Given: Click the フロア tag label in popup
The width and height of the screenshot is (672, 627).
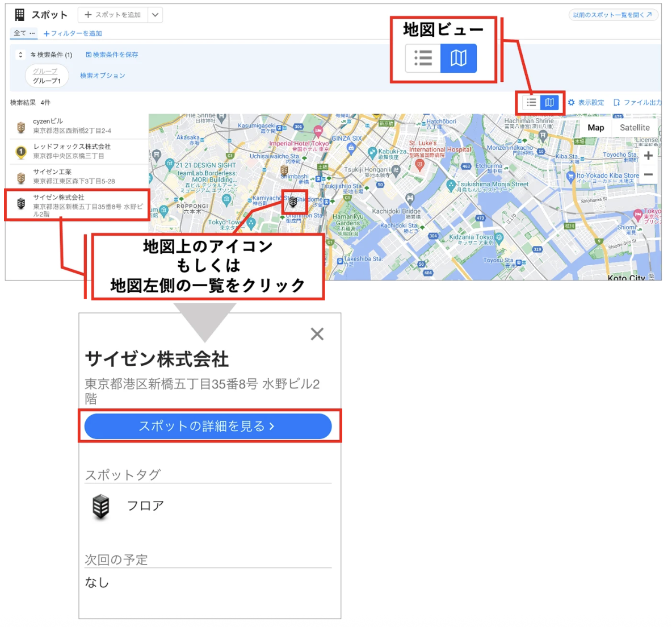Looking at the screenshot, I should tap(146, 506).
